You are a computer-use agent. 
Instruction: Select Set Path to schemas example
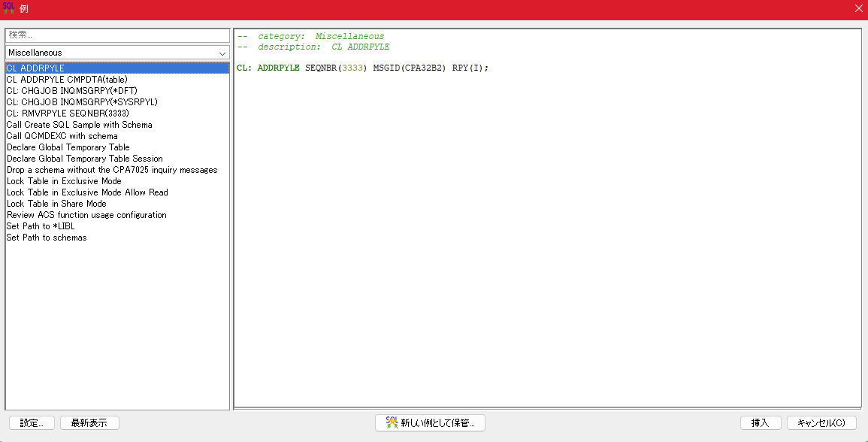(117, 238)
